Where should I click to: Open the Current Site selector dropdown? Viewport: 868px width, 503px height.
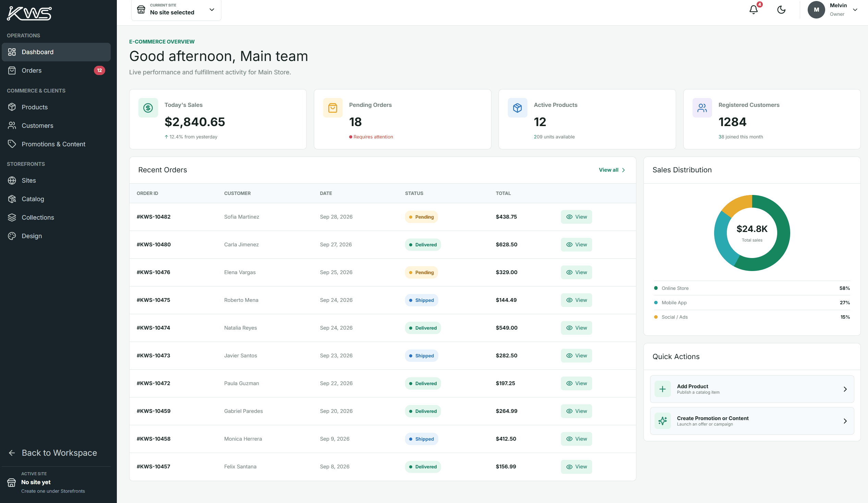(x=176, y=10)
